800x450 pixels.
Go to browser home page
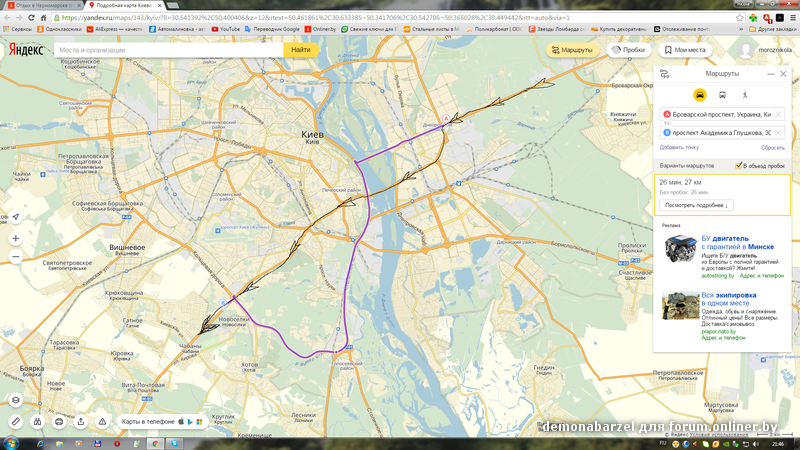click(43, 18)
